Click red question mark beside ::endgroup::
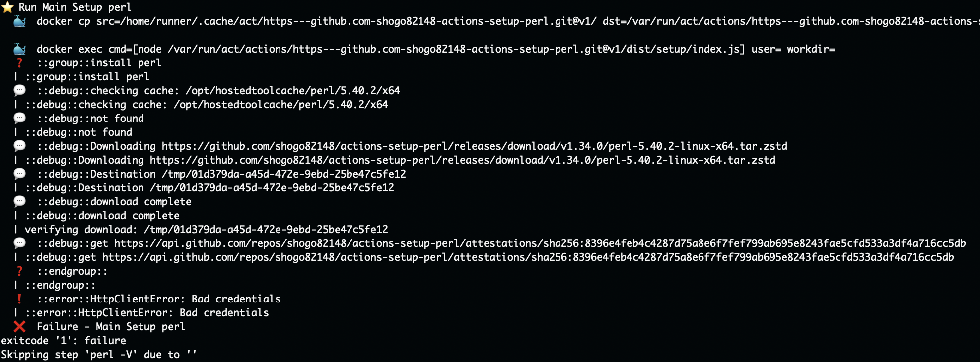 [x=19, y=271]
